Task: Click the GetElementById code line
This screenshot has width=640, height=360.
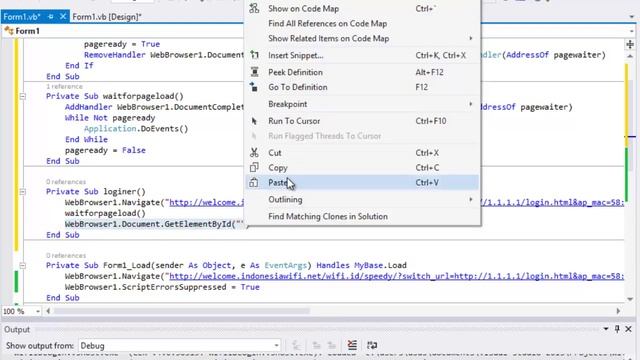Action: pos(154,224)
